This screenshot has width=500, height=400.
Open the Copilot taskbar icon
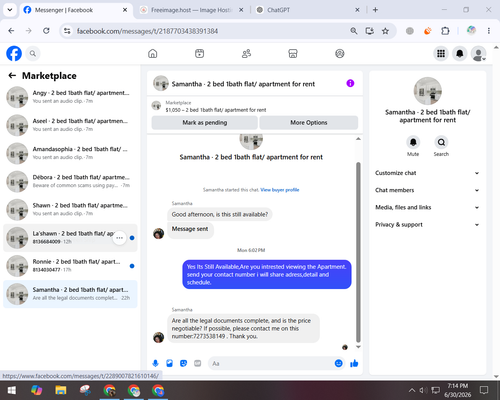[36, 390]
